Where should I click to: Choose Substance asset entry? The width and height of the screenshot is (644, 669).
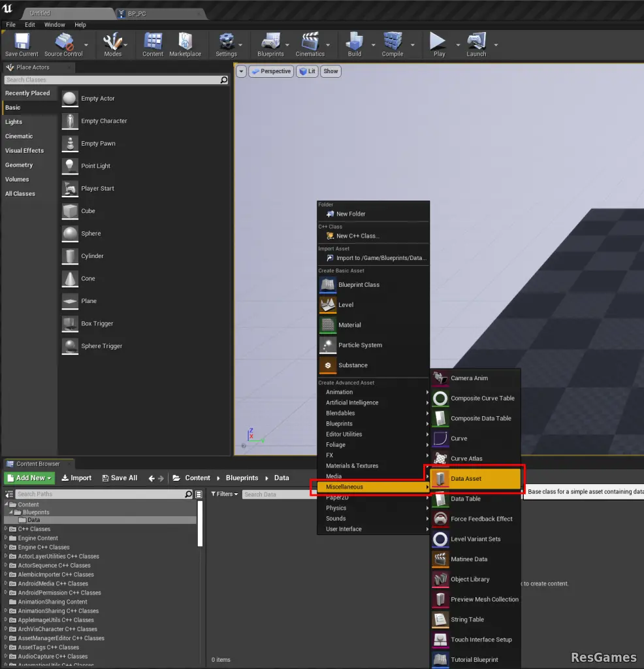(x=373, y=365)
